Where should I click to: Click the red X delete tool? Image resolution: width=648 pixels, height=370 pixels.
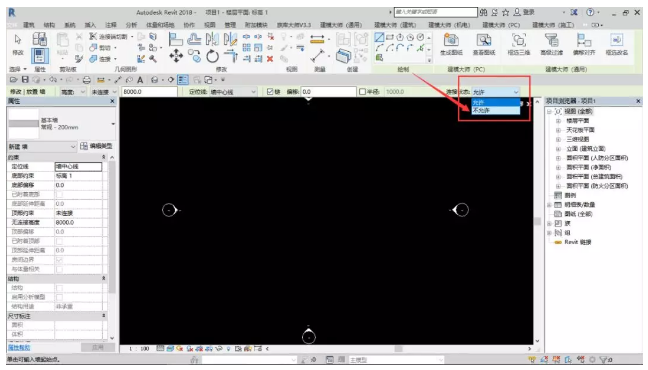(270, 59)
